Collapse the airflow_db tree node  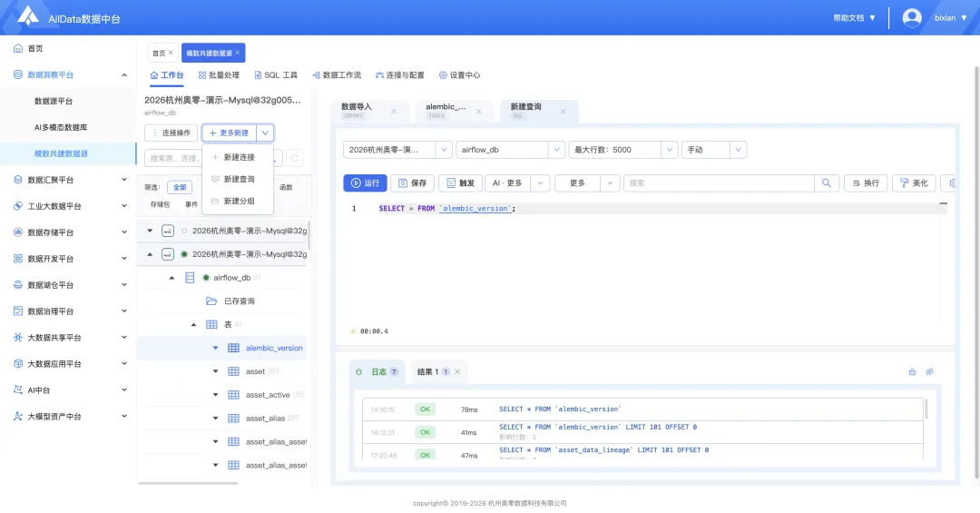171,278
